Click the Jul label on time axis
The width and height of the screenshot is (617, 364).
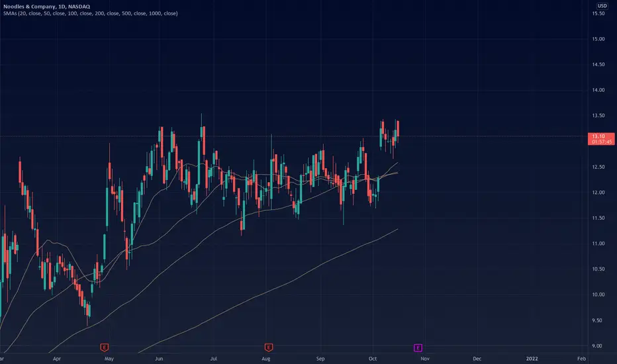pyautogui.click(x=214, y=359)
